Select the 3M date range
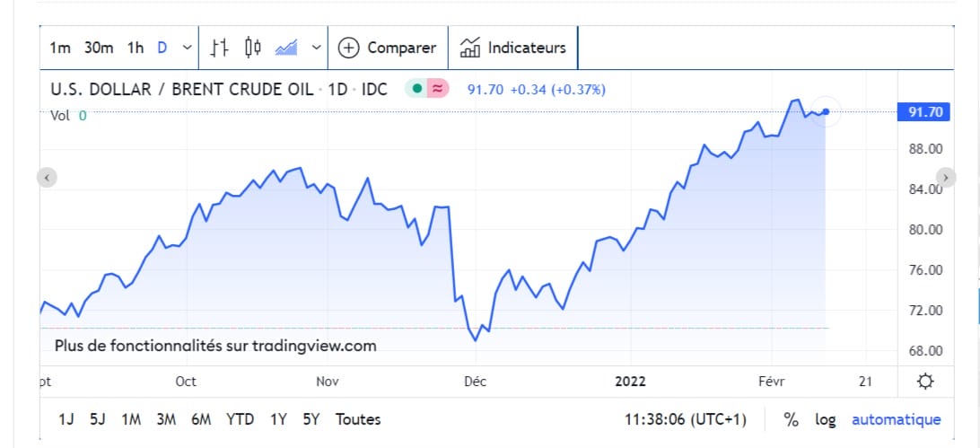The height and width of the screenshot is (448, 980). pyautogui.click(x=165, y=419)
